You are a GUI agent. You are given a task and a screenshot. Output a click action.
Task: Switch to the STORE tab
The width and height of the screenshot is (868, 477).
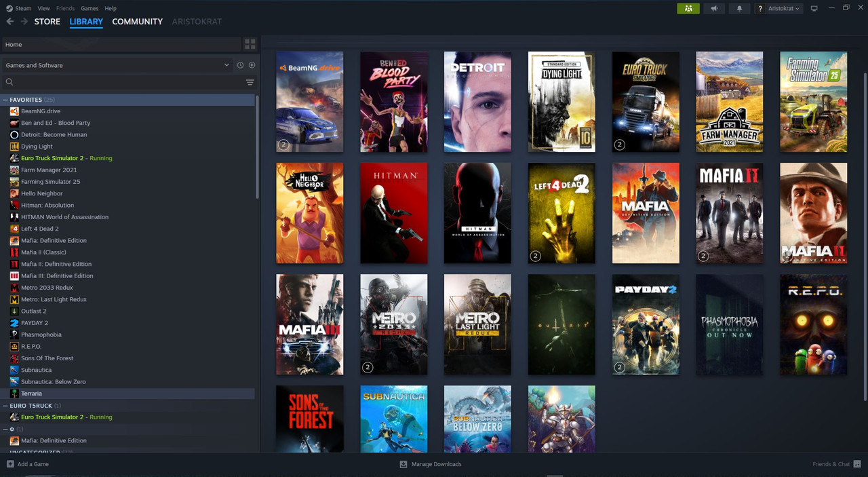coord(47,22)
